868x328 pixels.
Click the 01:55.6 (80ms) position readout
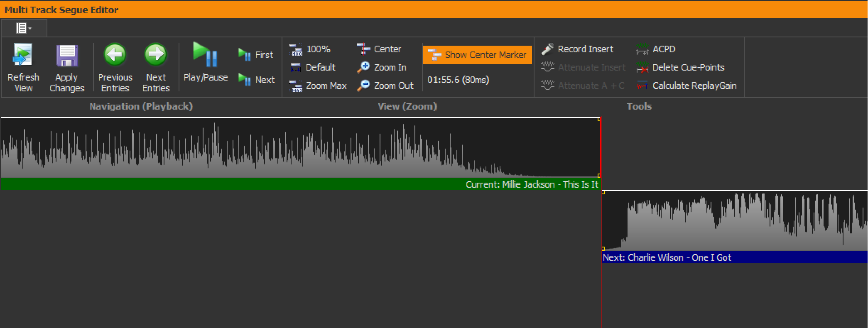[458, 80]
